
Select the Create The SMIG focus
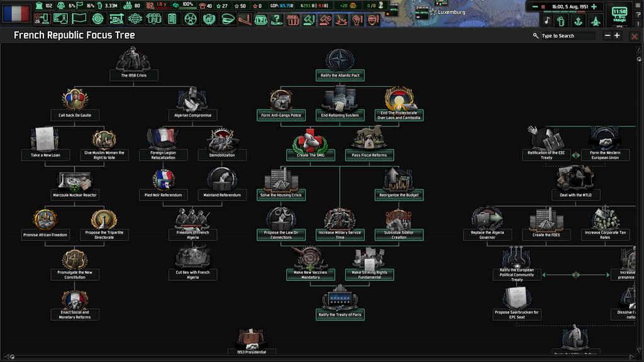point(311,145)
